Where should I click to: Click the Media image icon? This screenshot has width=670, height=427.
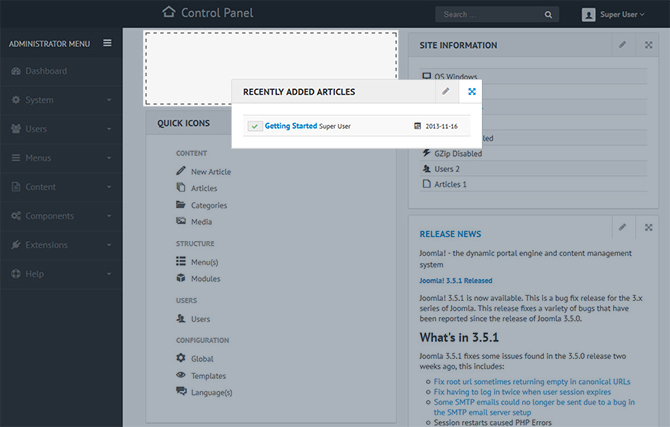point(181,221)
